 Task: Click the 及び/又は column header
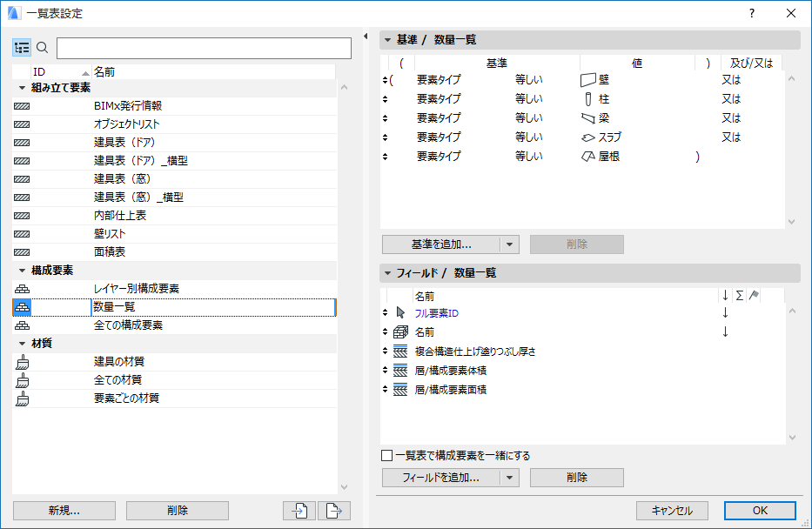[x=751, y=64]
